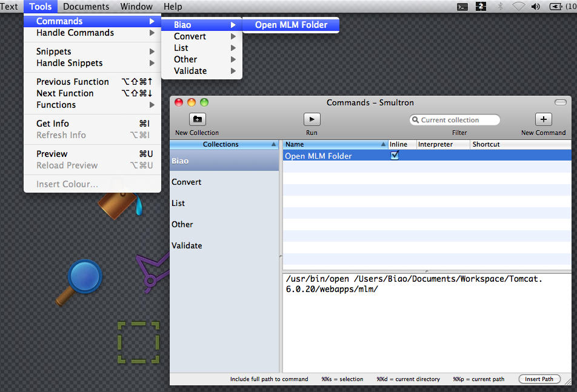Viewport: 577px width, 392px height.
Task: Click the New Command plus icon
Action: point(543,119)
